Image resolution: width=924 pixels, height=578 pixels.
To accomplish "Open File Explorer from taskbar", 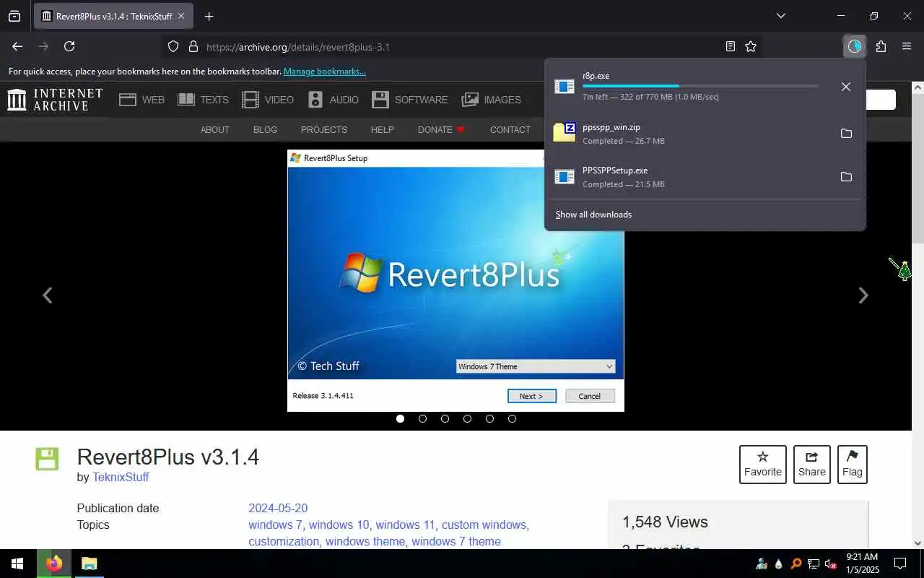I will [x=89, y=564].
